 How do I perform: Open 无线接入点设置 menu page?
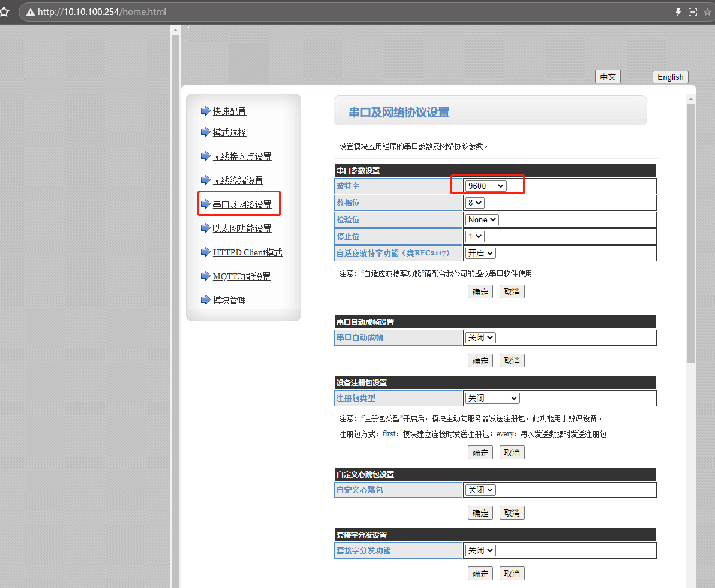coord(242,156)
